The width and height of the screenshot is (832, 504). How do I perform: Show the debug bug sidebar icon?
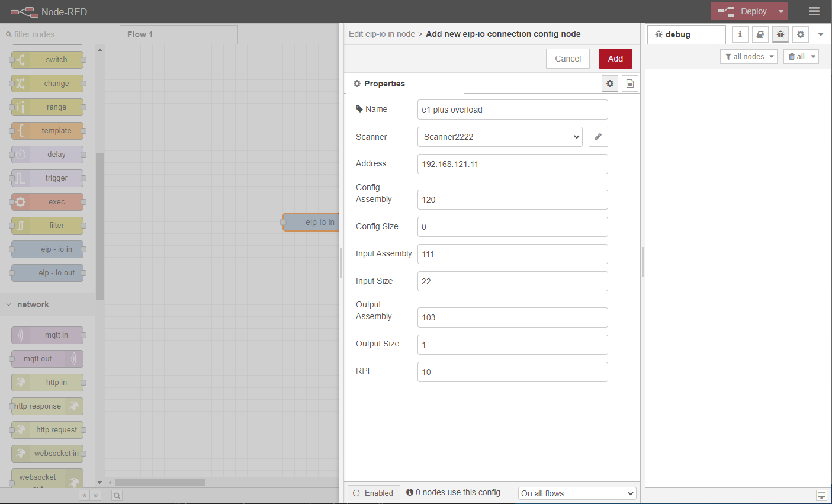(780, 34)
